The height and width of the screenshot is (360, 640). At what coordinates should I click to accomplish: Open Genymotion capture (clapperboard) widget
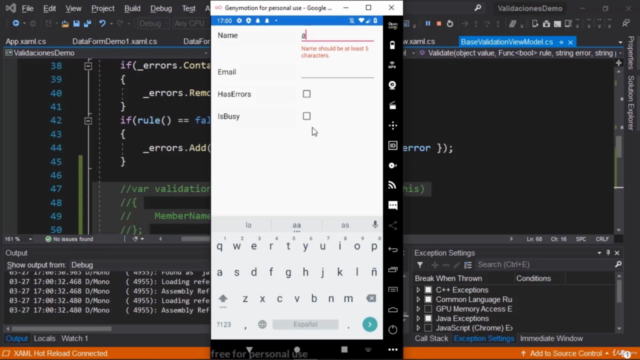point(393,105)
